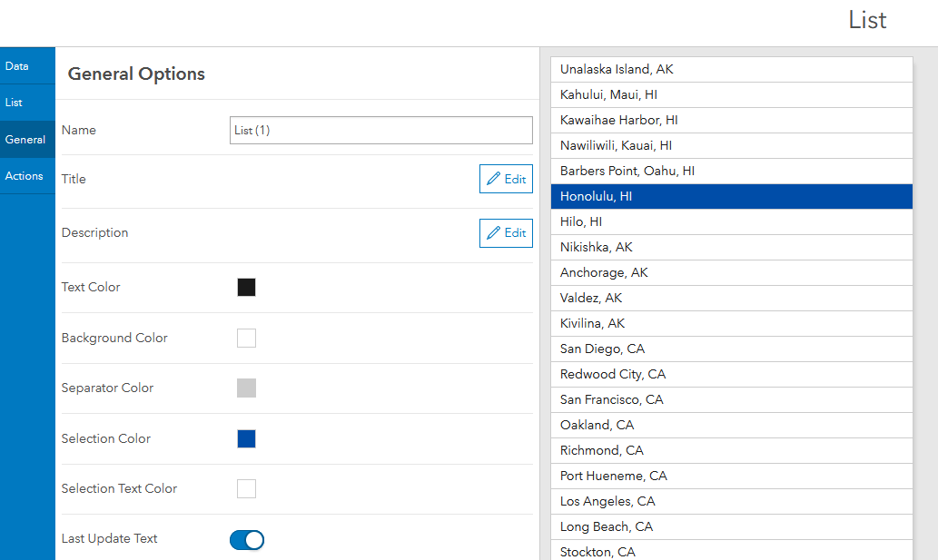Open the Text Color swatch picker
Screen dimensions: 938x560
pyautogui.click(x=246, y=287)
